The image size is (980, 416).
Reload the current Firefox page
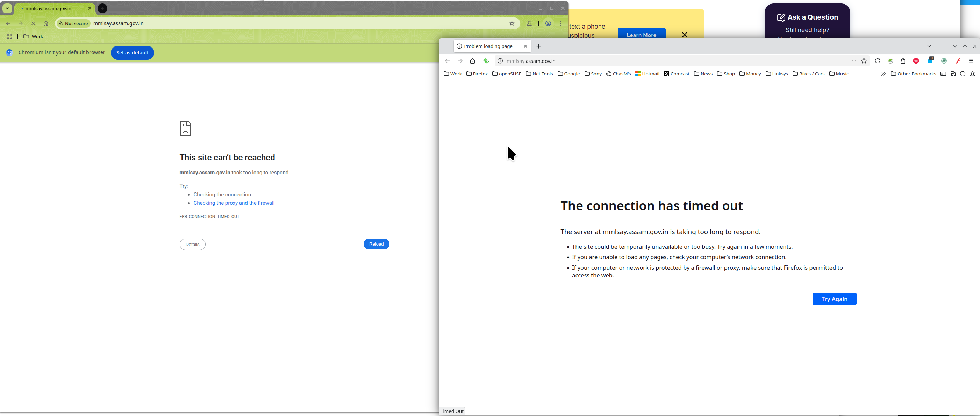coord(878,61)
